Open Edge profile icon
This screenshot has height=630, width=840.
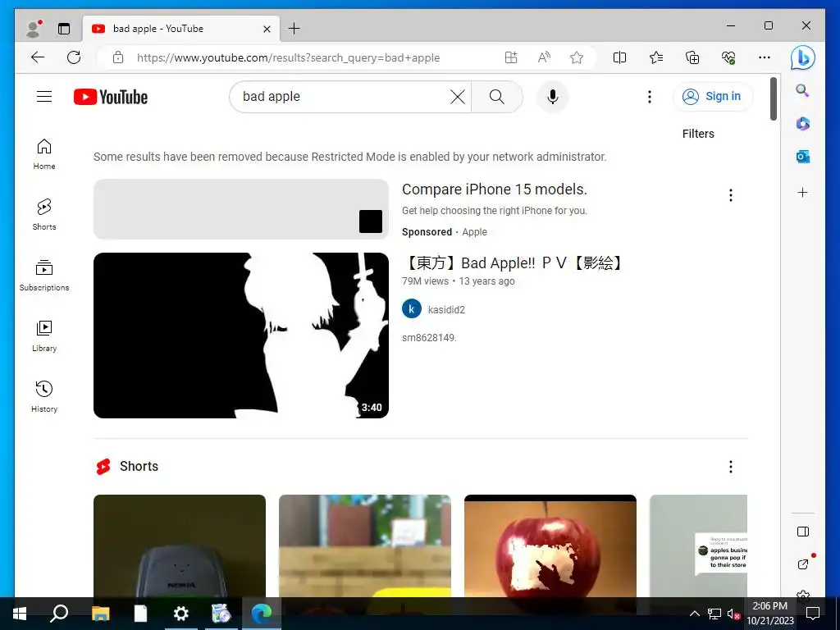(33, 29)
